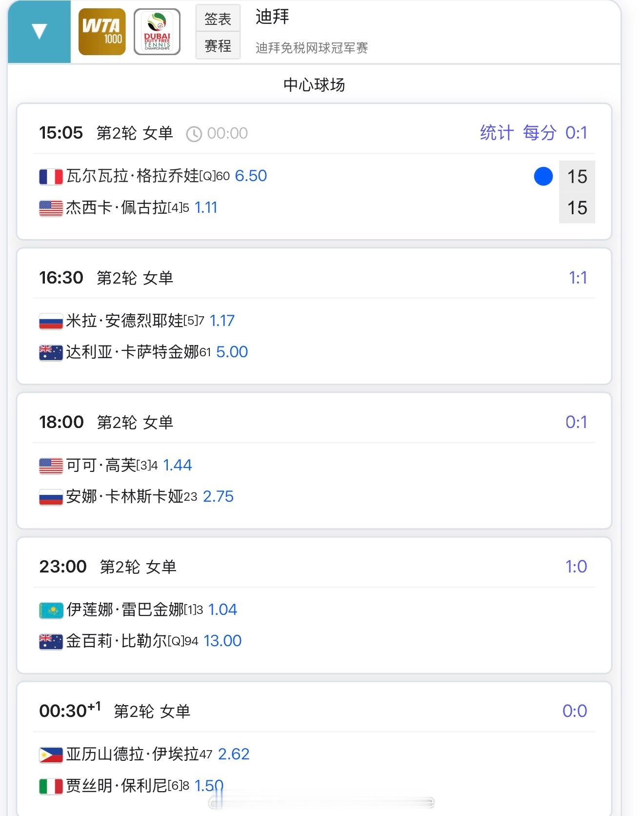Click the blue serving indicator dot
Viewport: 644px width, 816px height.
pyautogui.click(x=543, y=176)
